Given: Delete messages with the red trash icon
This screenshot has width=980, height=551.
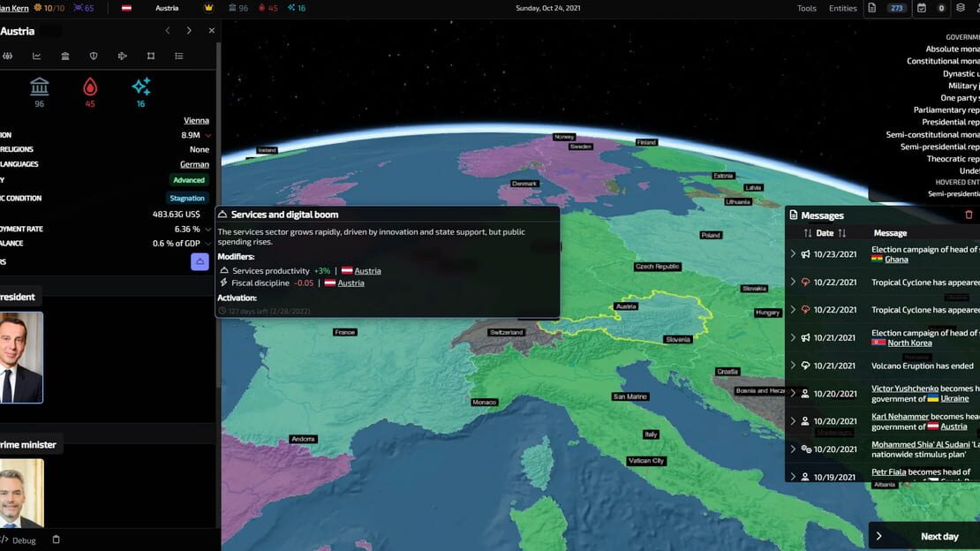Looking at the screenshot, I should point(969,215).
